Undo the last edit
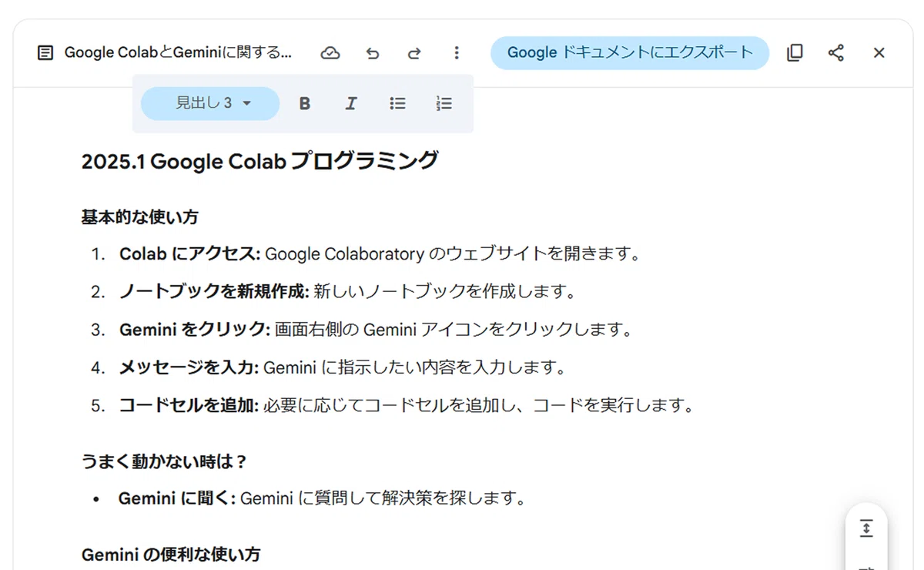The image size is (924, 570). [373, 53]
